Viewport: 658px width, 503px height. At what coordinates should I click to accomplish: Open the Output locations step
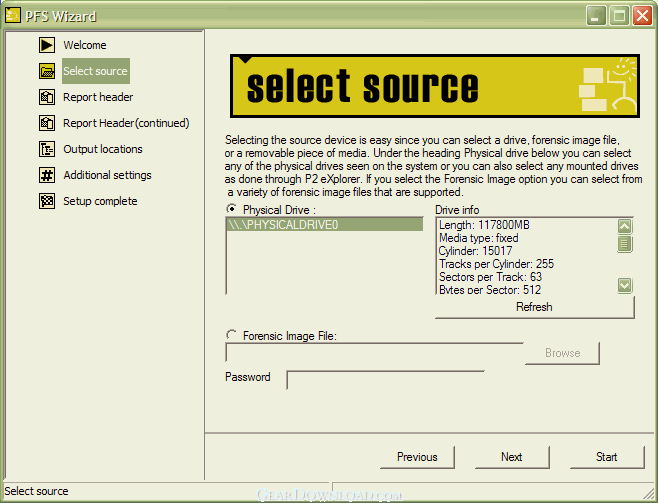[103, 149]
